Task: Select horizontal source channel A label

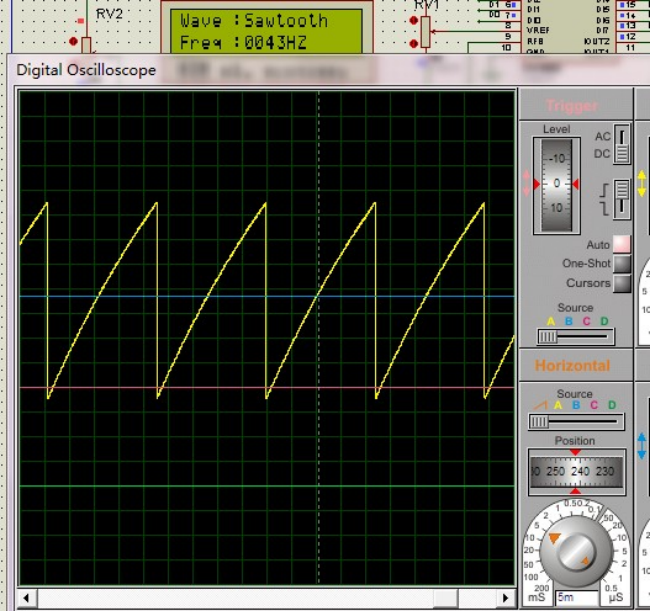Action: coord(558,405)
